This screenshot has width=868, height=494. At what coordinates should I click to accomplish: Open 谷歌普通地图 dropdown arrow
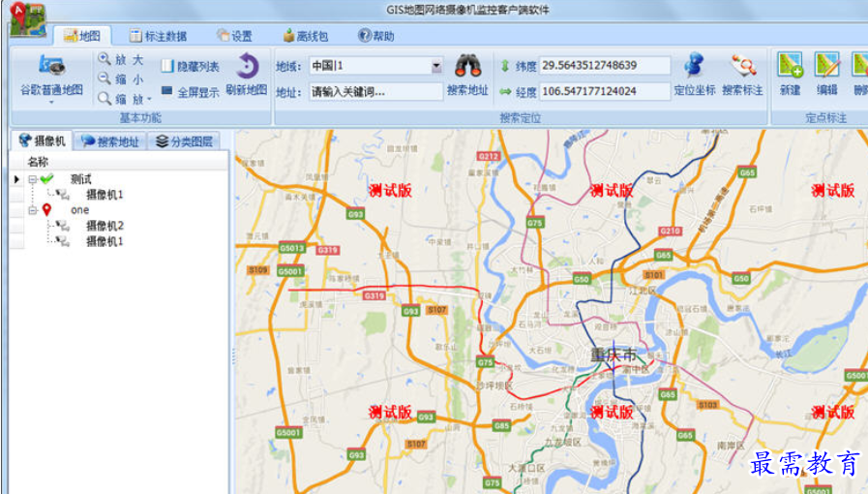51,102
